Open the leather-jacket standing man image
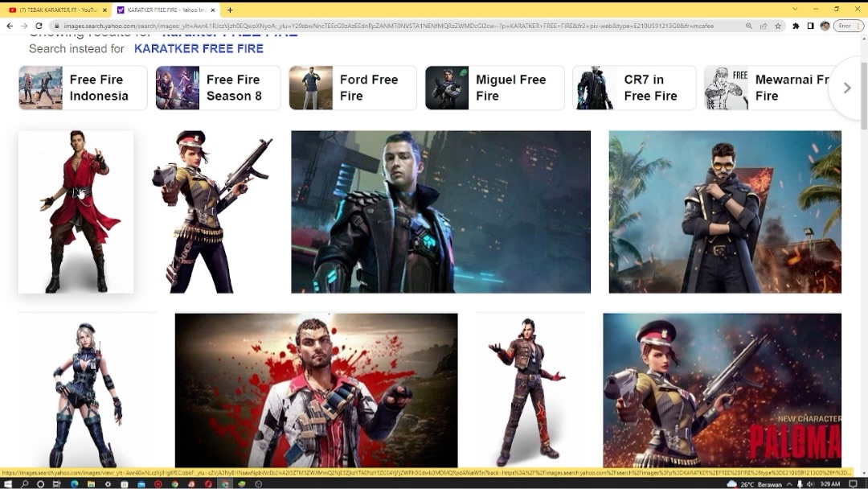The height and width of the screenshot is (489, 868). pyautogui.click(x=530, y=390)
